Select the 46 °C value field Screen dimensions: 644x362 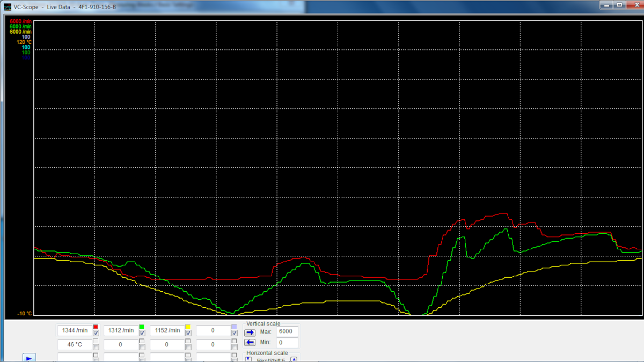[75, 344]
